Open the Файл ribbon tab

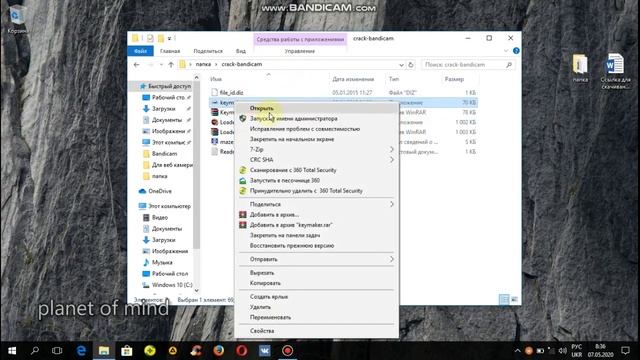point(140,51)
